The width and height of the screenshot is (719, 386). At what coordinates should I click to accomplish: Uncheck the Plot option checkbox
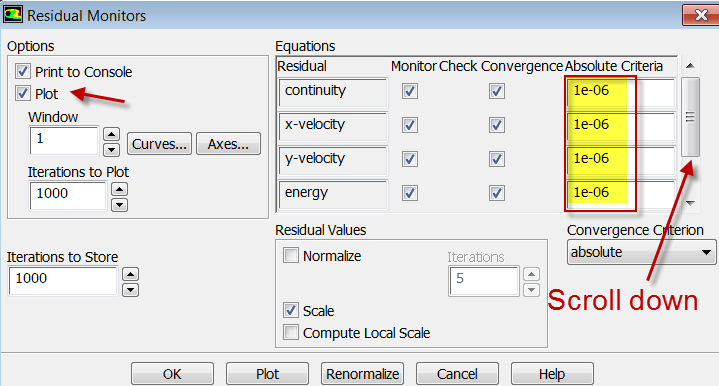click(22, 94)
